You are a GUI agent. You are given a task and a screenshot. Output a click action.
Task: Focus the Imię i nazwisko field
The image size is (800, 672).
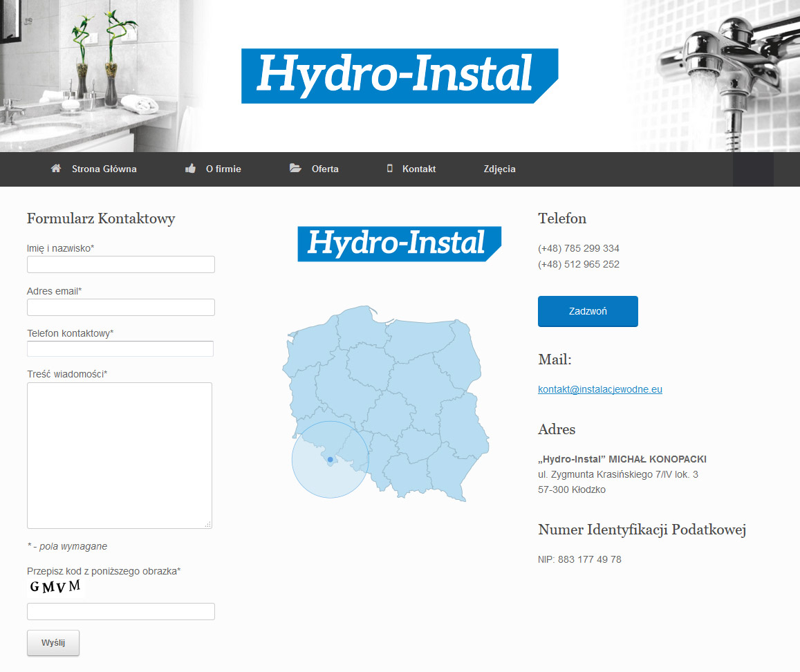pyautogui.click(x=121, y=265)
